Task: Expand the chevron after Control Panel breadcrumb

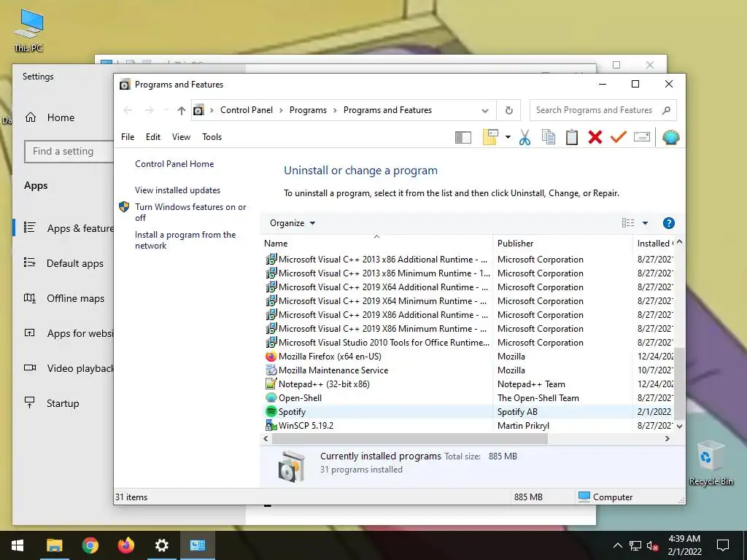Action: [x=281, y=111]
